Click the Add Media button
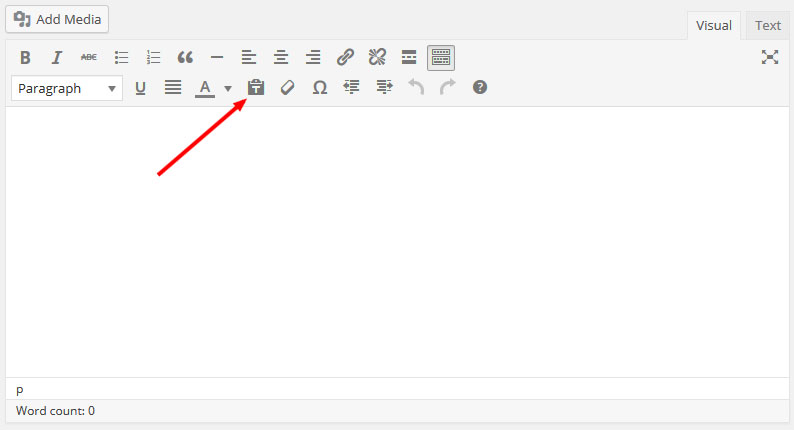The width and height of the screenshot is (794, 430). (x=57, y=19)
